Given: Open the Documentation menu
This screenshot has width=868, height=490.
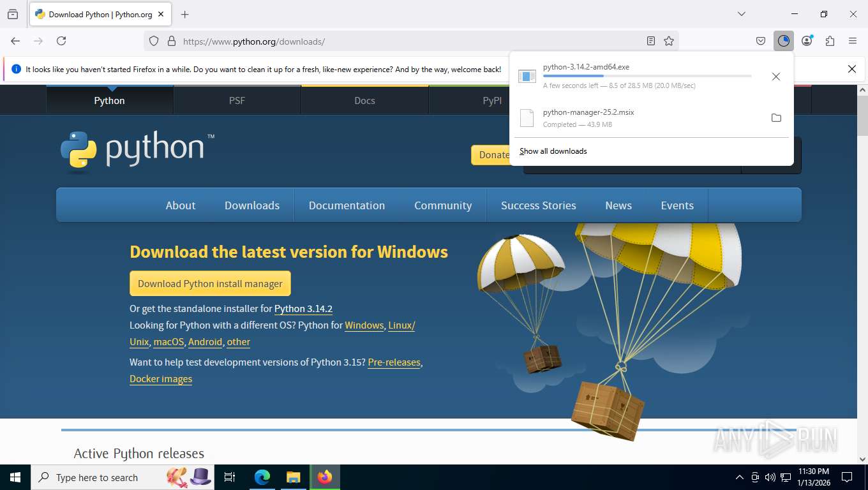Looking at the screenshot, I should pos(347,205).
